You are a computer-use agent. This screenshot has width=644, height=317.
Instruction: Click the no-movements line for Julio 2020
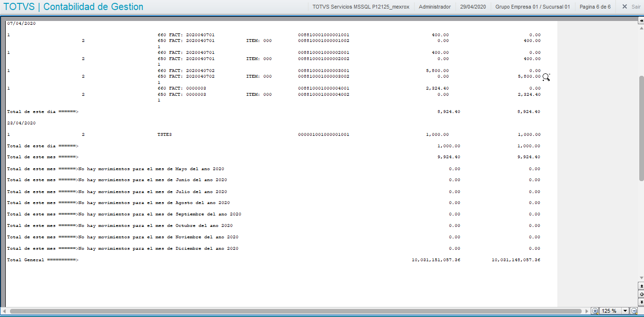tap(117, 192)
